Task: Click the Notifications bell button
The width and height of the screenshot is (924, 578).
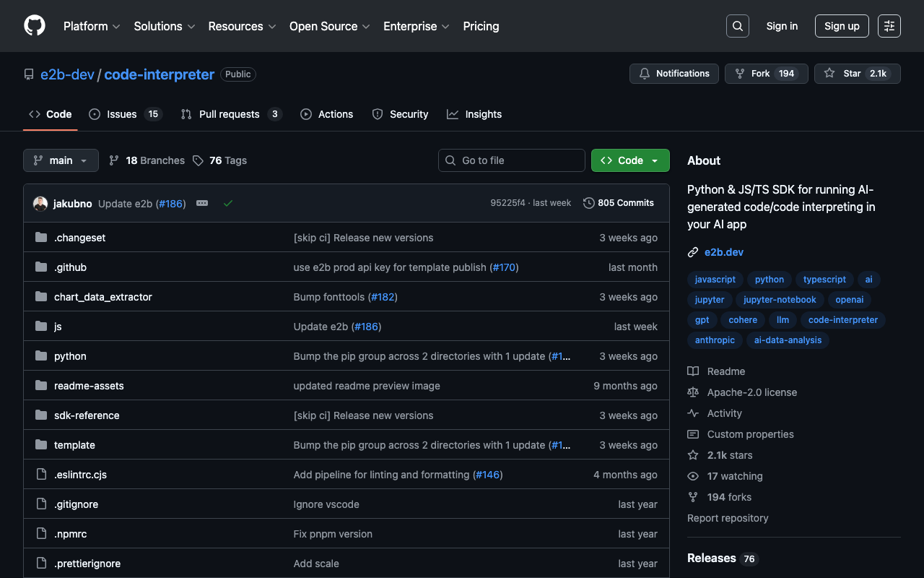Action: 674,74
